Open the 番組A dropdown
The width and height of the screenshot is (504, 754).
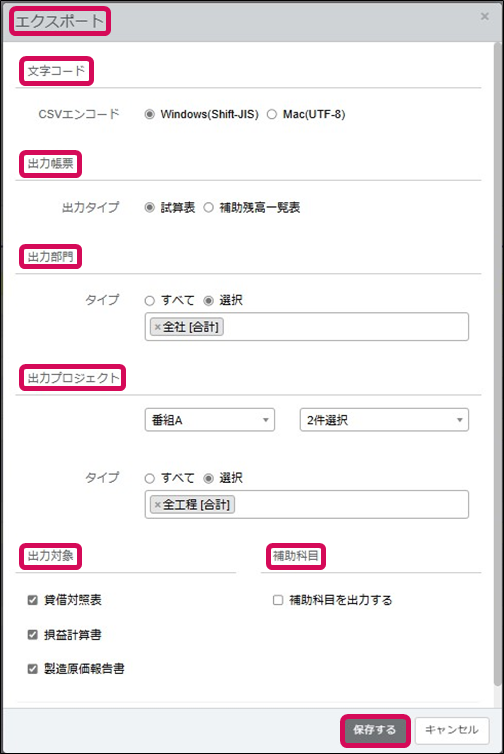click(210, 420)
